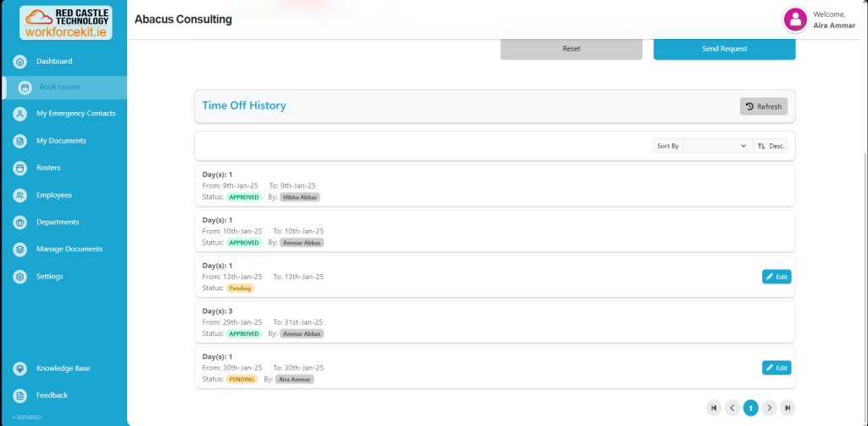This screenshot has width=868, height=426.
Task: Open the Feedback icon in sidebar
Action: [x=20, y=395]
